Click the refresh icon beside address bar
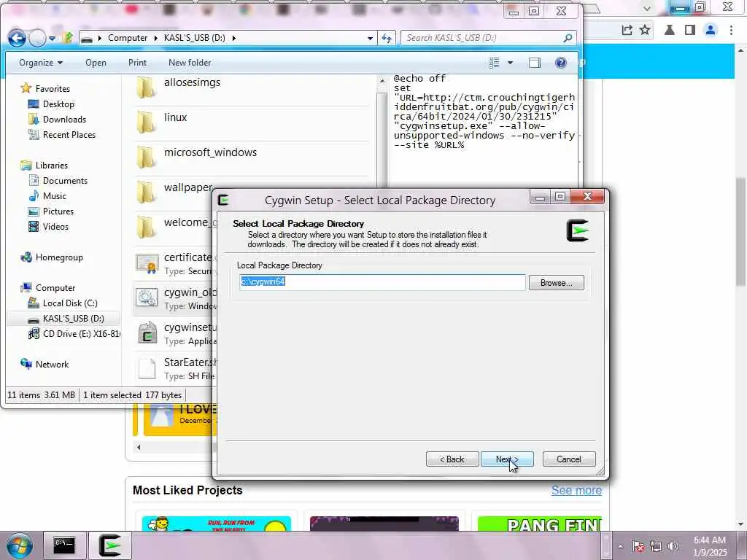 point(387,38)
